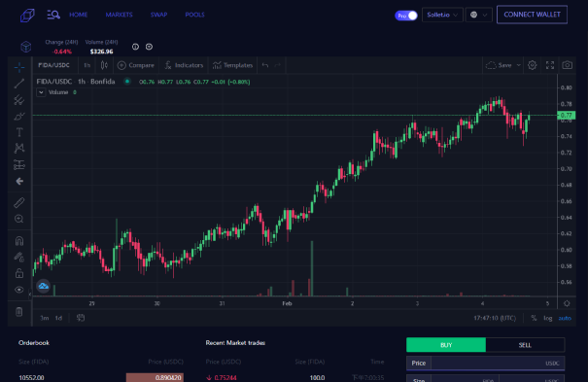Take a chart snapshot with camera
Image resolution: width=588 pixels, height=382 pixels.
click(x=568, y=65)
